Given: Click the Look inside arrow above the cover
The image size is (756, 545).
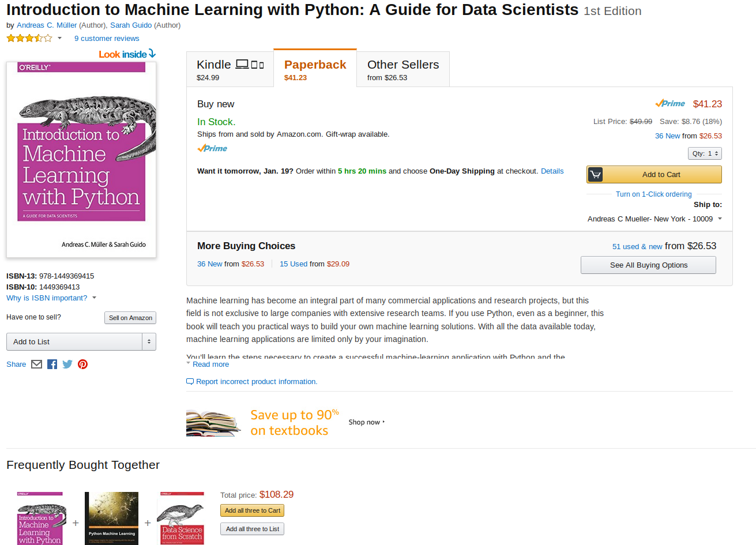Looking at the screenshot, I should point(151,53).
